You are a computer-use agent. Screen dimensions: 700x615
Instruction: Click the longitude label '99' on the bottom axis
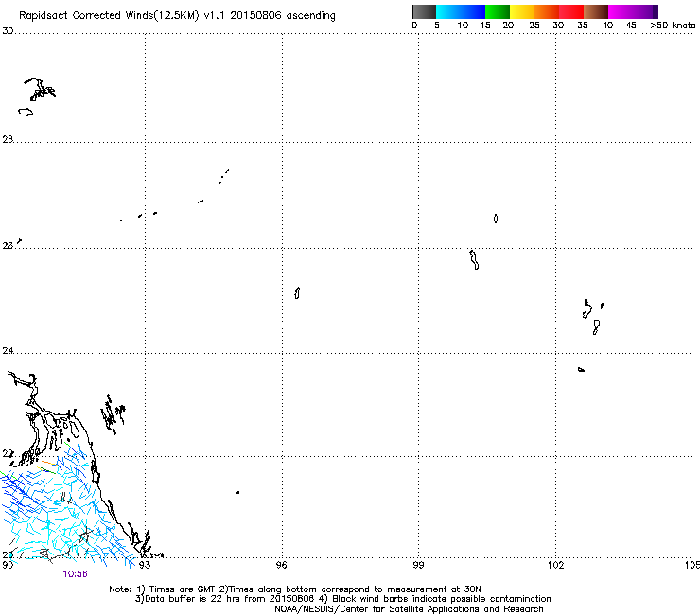pyautogui.click(x=418, y=565)
